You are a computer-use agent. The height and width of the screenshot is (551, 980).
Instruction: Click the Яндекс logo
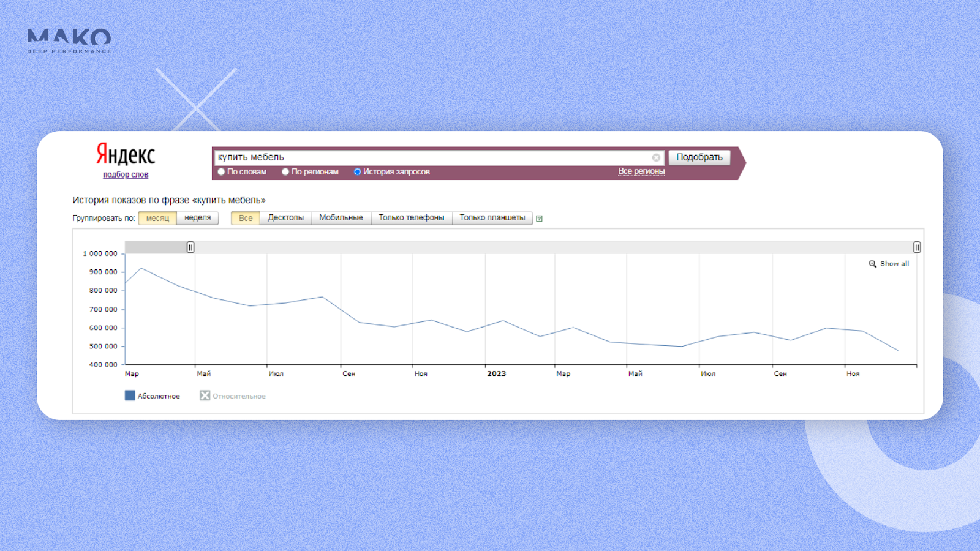126,154
